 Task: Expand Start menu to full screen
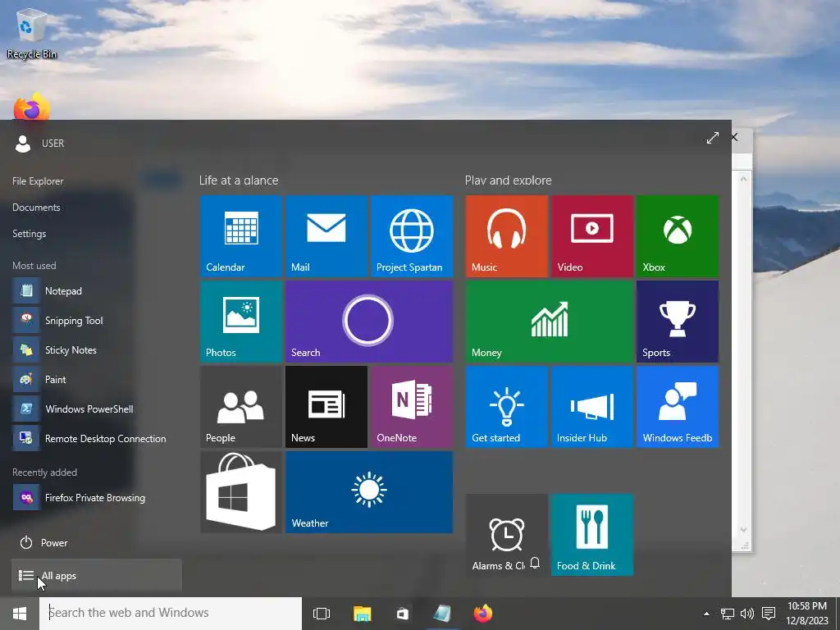click(x=713, y=138)
